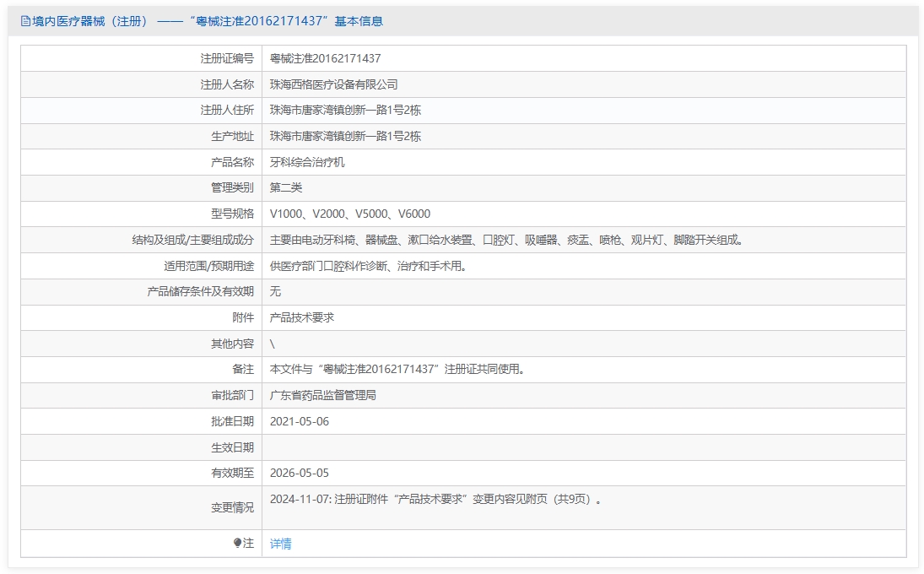Click the date 2021-05-06

[300, 421]
